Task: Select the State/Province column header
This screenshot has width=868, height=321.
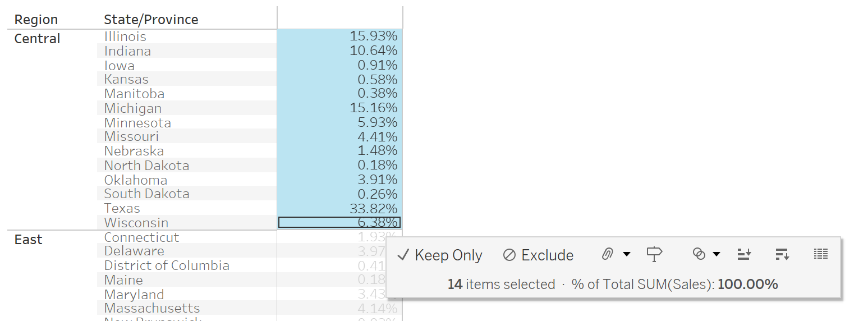Action: click(x=151, y=20)
